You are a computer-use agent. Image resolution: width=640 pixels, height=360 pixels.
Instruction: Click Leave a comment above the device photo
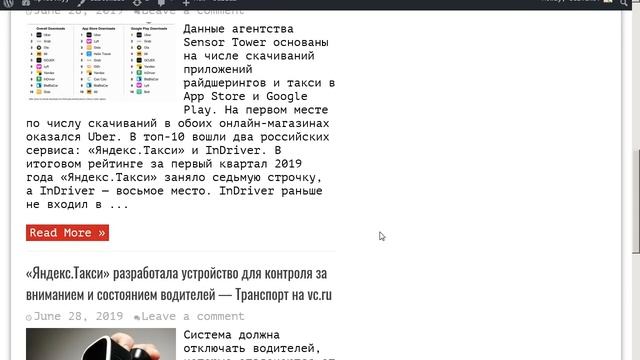[x=193, y=316]
